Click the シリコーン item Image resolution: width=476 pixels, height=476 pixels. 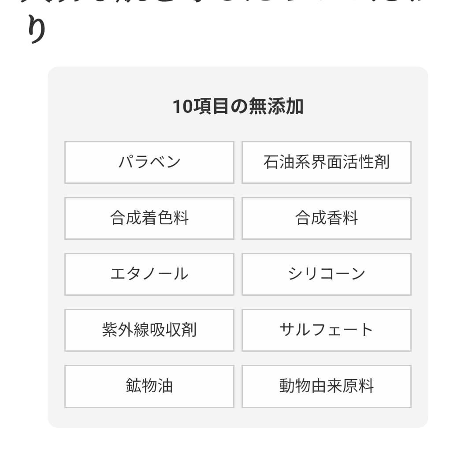(326, 274)
